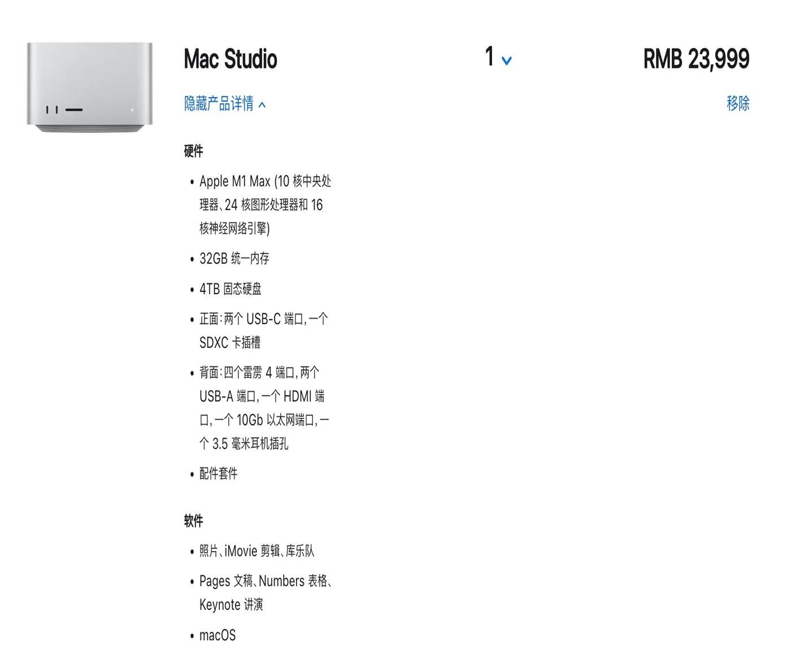The image size is (800, 672).
Task: Click the Pages 文稿、Numbers 表格 item
Action: [x=266, y=592]
